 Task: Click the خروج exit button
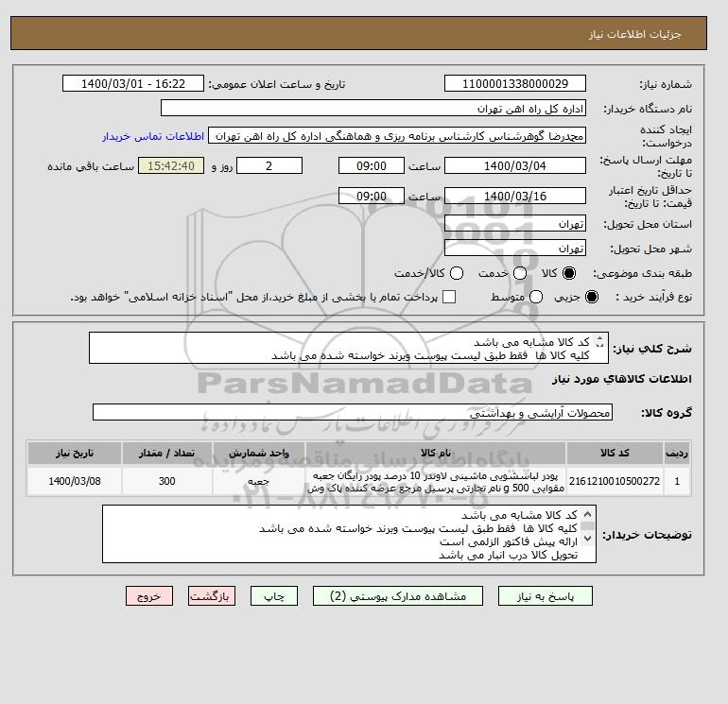(x=149, y=596)
